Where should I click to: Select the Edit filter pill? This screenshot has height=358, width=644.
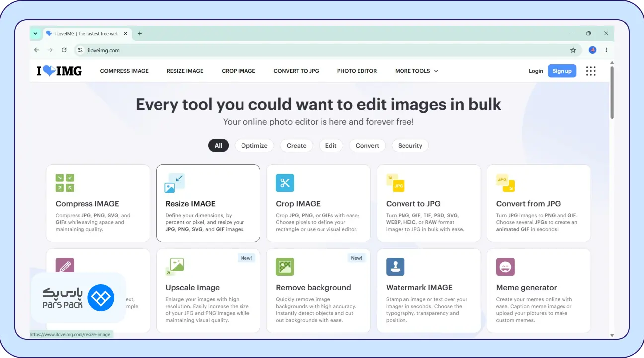pyautogui.click(x=331, y=146)
